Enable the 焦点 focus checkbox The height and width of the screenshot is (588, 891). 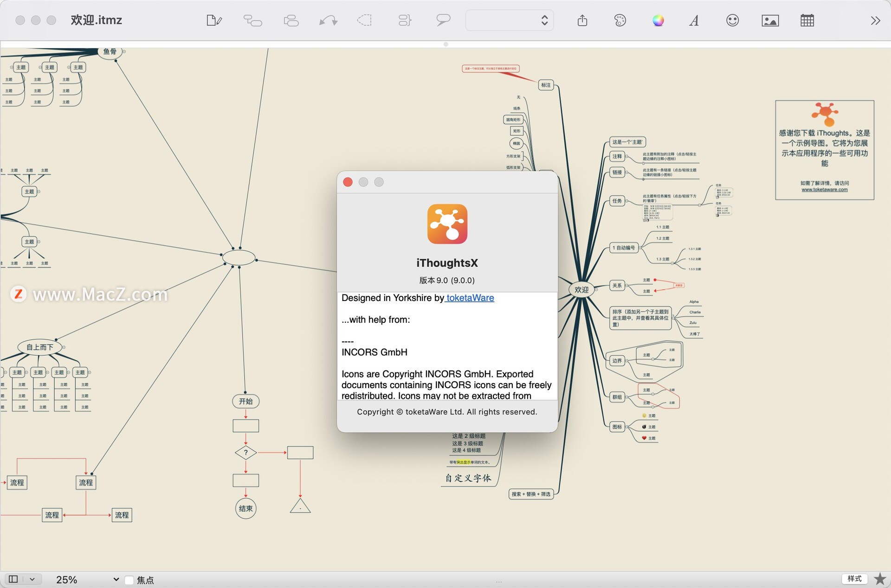(x=129, y=580)
